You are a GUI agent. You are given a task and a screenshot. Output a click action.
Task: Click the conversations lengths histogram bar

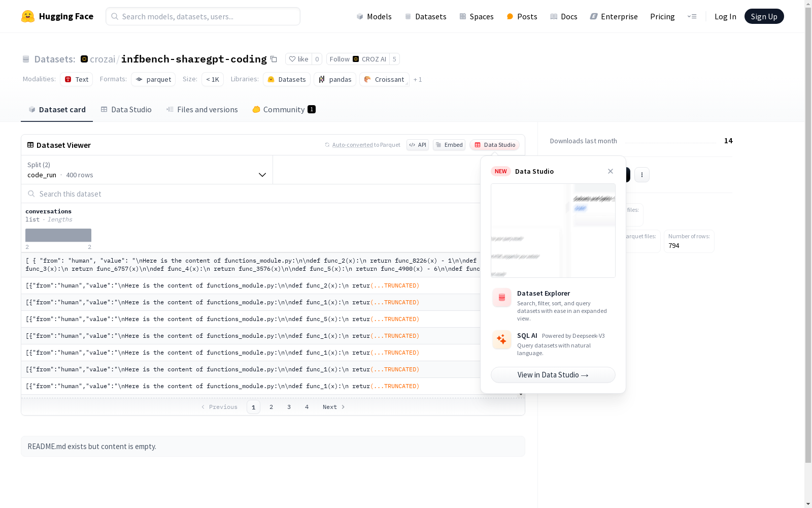tap(58, 235)
